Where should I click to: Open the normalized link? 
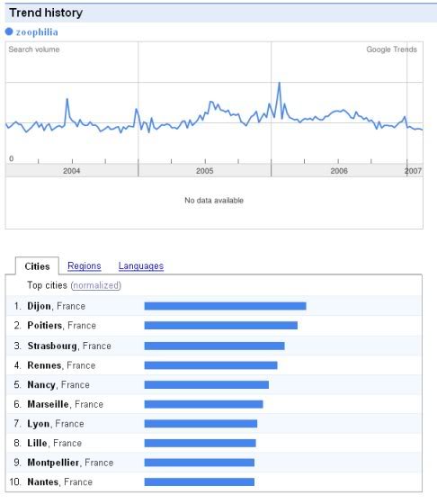(96, 285)
